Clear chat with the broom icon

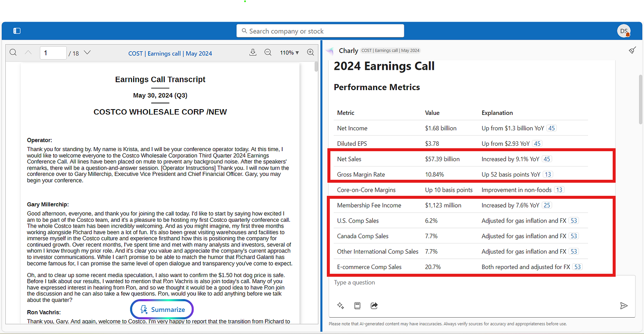[x=632, y=50]
